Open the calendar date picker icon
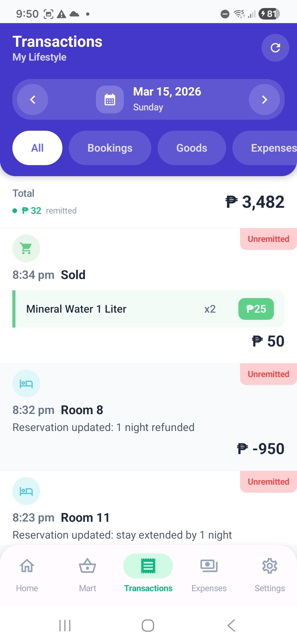The height and width of the screenshot is (644, 297). click(110, 99)
